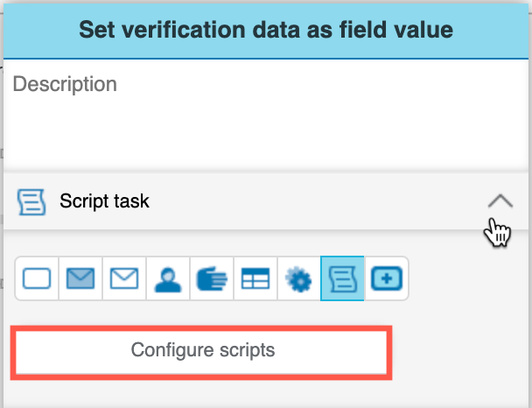
Task: Click the 'Set verification data as field value' title
Action: pos(265,30)
